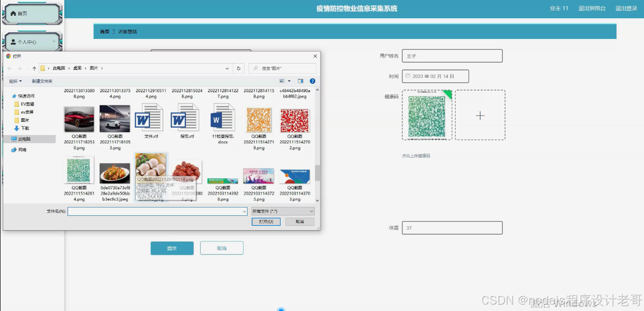Click the 取消 button on the form

pos(222,248)
